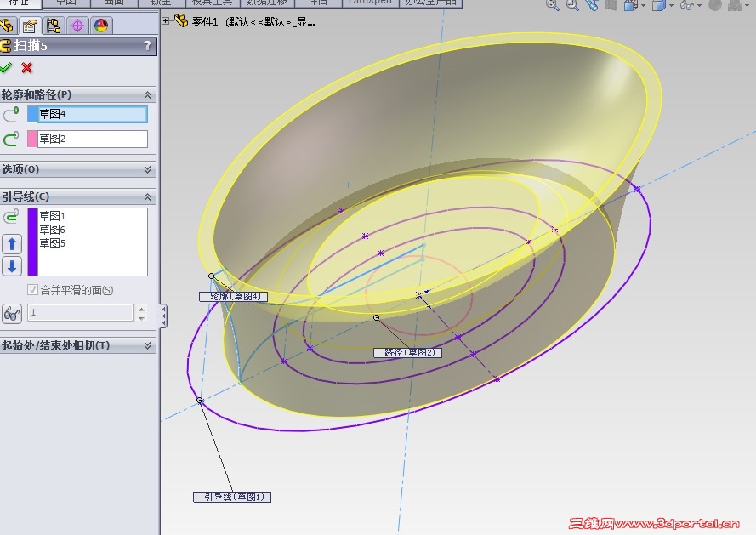756x535 pixels.
Task: Switch to the PropertyManager tab icon
Action: click(30, 26)
